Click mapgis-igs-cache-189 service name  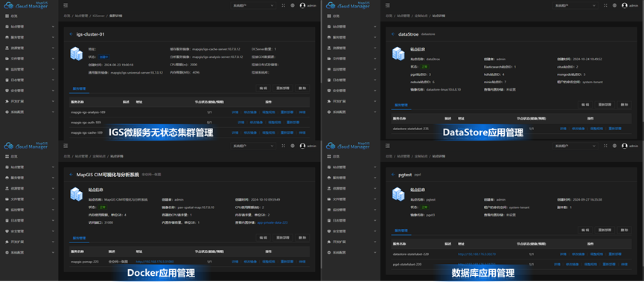[86, 132]
